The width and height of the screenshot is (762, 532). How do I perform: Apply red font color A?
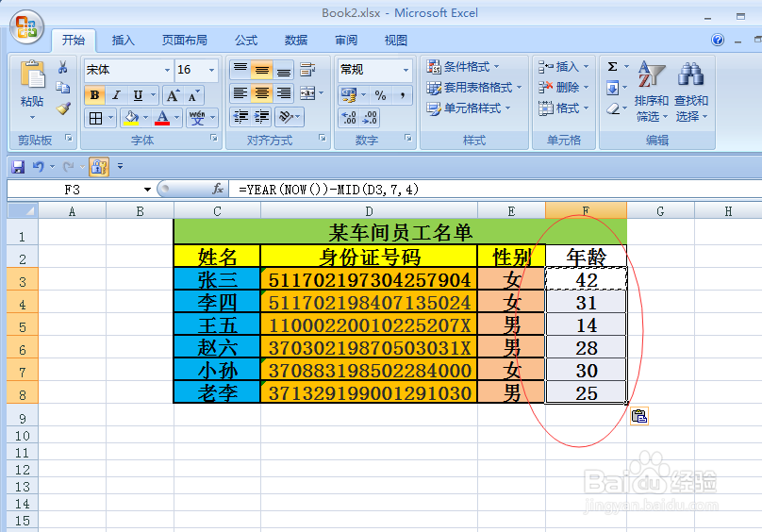click(x=162, y=118)
